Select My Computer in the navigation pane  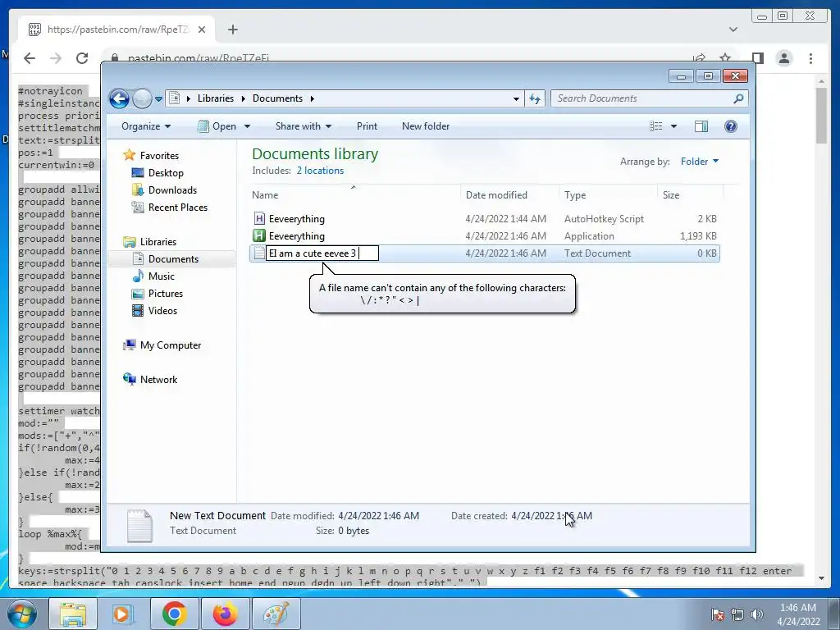click(x=162, y=345)
